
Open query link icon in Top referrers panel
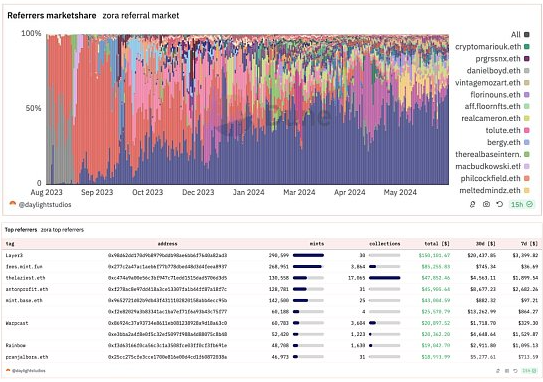point(498,371)
